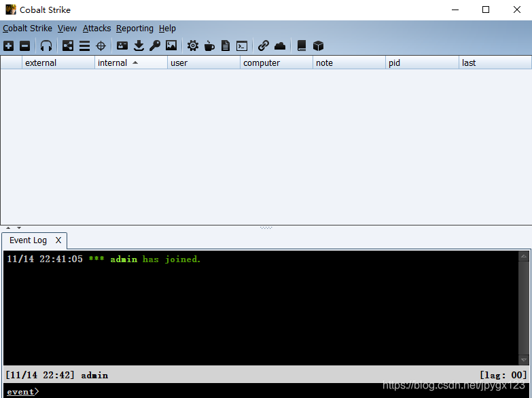Host a file using the link icon

tap(264, 46)
